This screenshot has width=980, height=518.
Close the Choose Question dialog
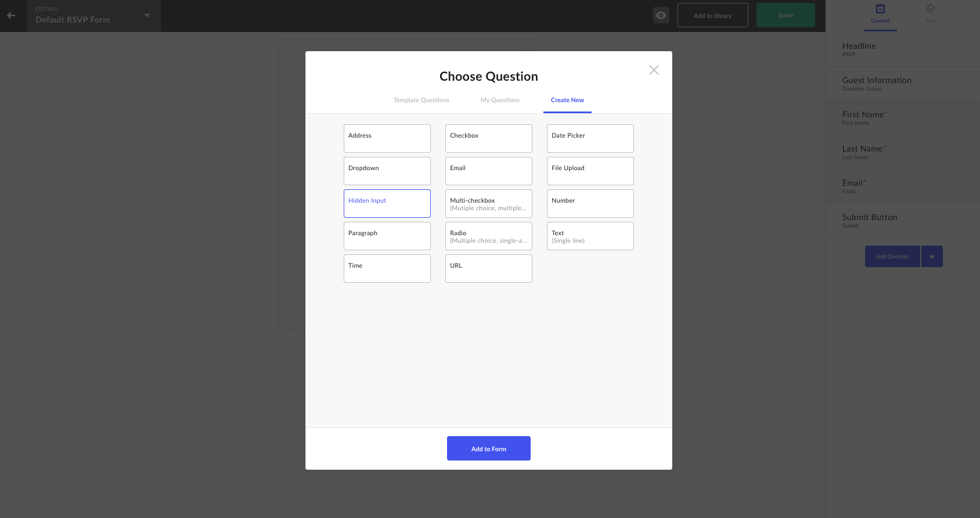[x=654, y=70]
